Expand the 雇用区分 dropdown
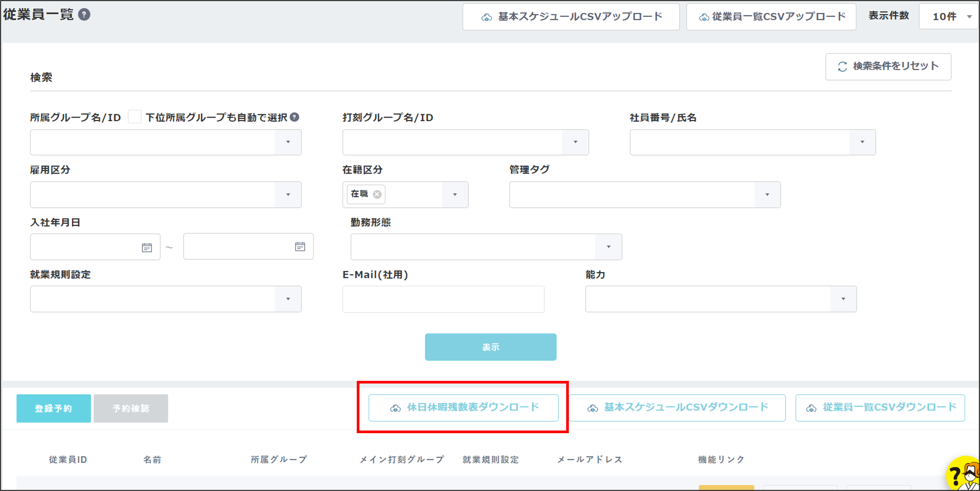The image size is (980, 491). [x=288, y=194]
